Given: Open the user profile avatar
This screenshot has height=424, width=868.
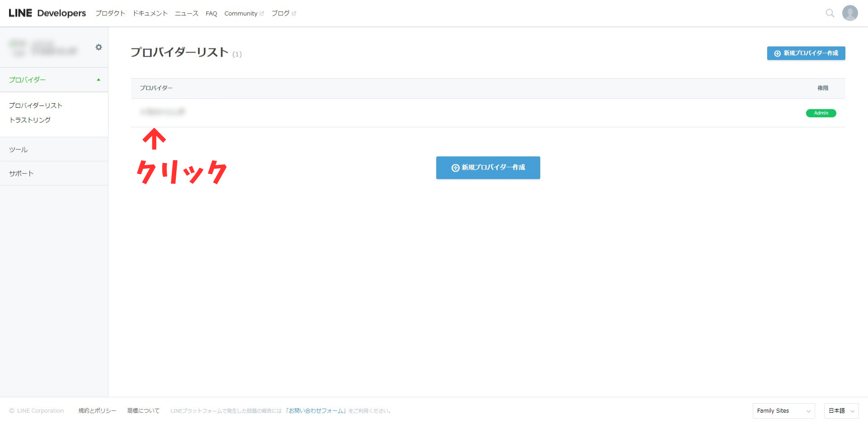Looking at the screenshot, I should pyautogui.click(x=850, y=13).
